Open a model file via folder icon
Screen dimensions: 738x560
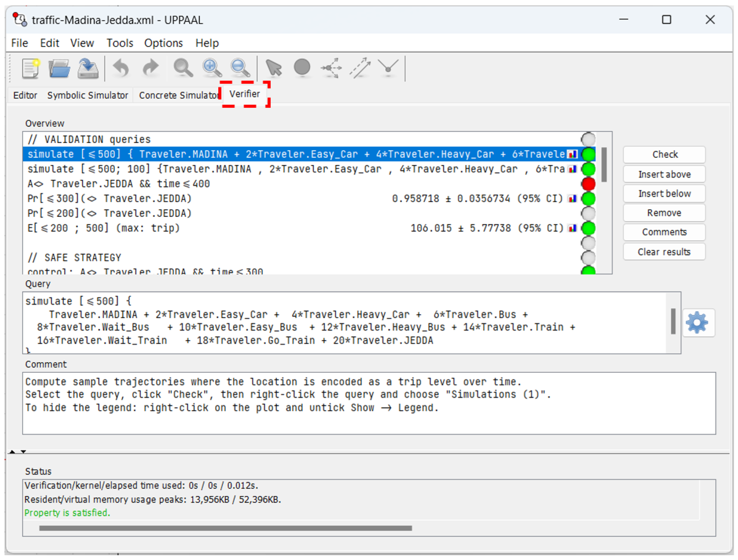click(x=59, y=68)
